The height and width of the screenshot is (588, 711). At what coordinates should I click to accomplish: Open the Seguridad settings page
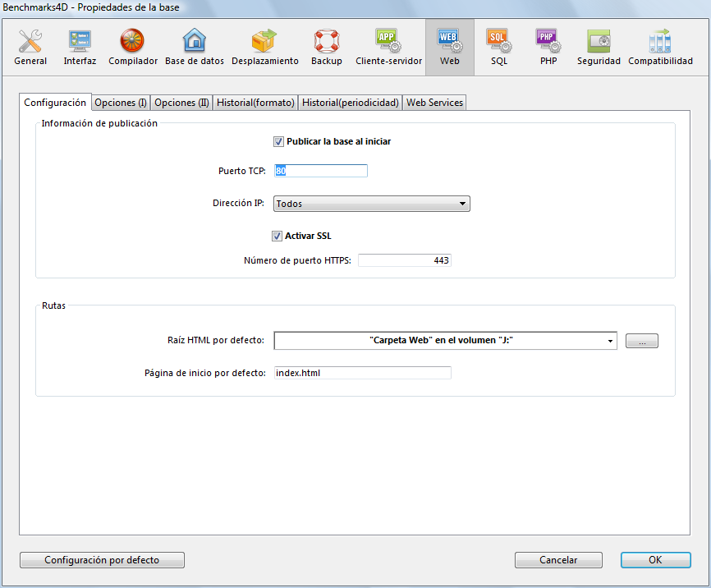point(599,48)
